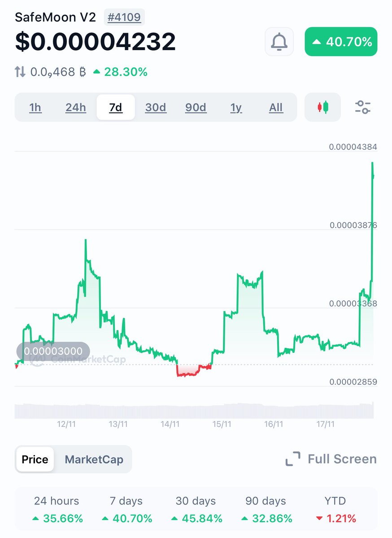Tap the price alert bell icon
Viewport: 392px width, 538px height.
coord(279,42)
